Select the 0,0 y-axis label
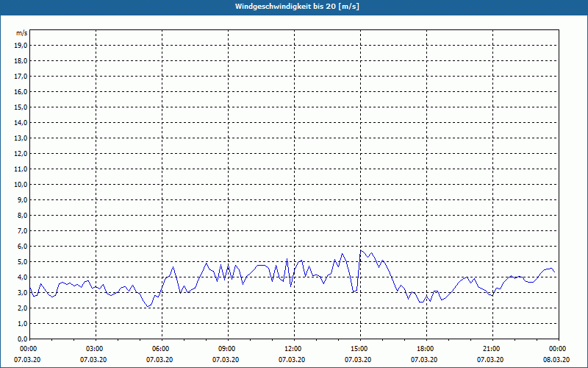The image size is (588, 368). (x=23, y=339)
